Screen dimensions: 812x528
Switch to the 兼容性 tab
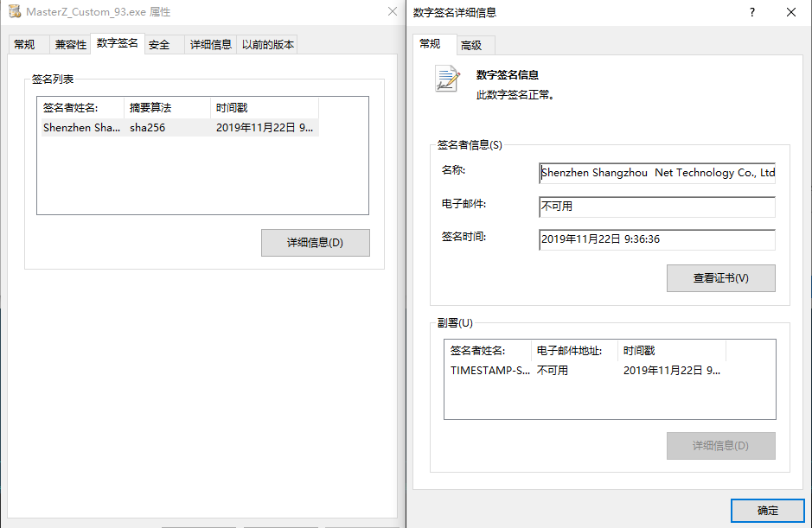[x=70, y=45]
